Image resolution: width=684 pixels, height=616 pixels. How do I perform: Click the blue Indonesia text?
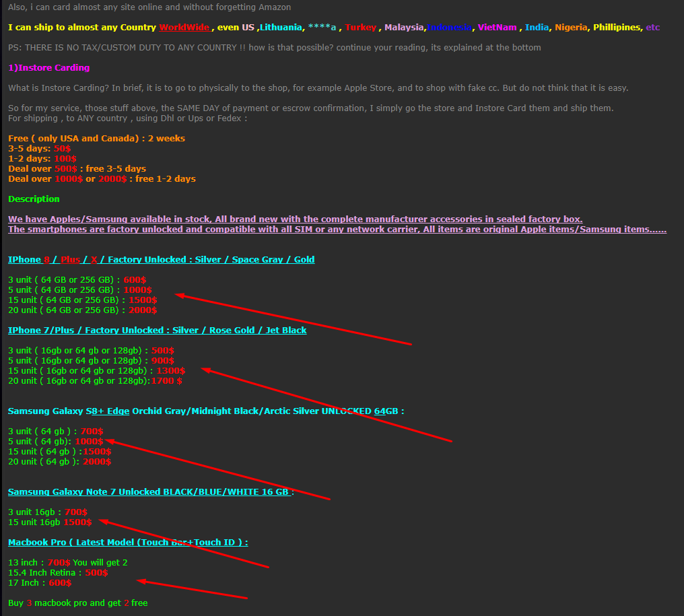coord(449,28)
